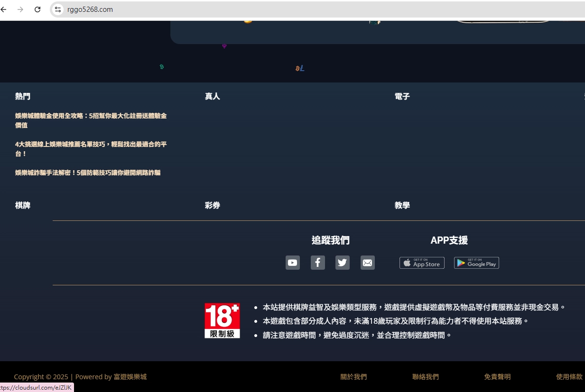Click the email contact icon
This screenshot has height=392, width=585.
point(367,263)
